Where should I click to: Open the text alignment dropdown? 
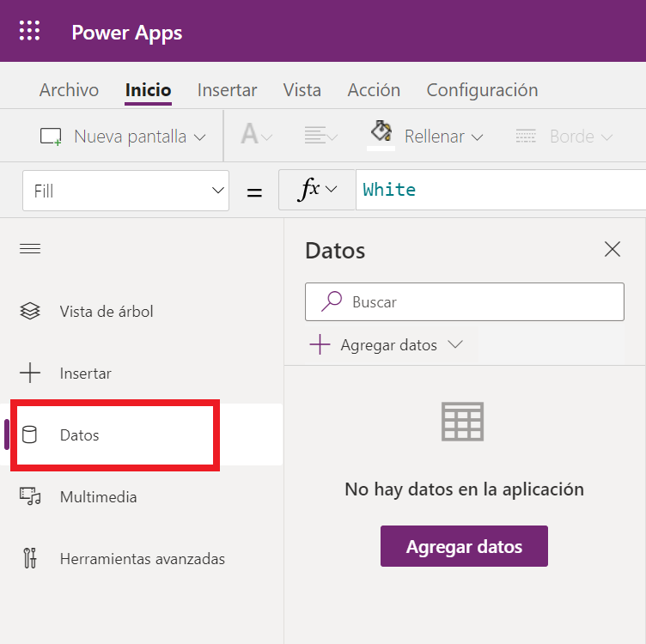tap(321, 135)
